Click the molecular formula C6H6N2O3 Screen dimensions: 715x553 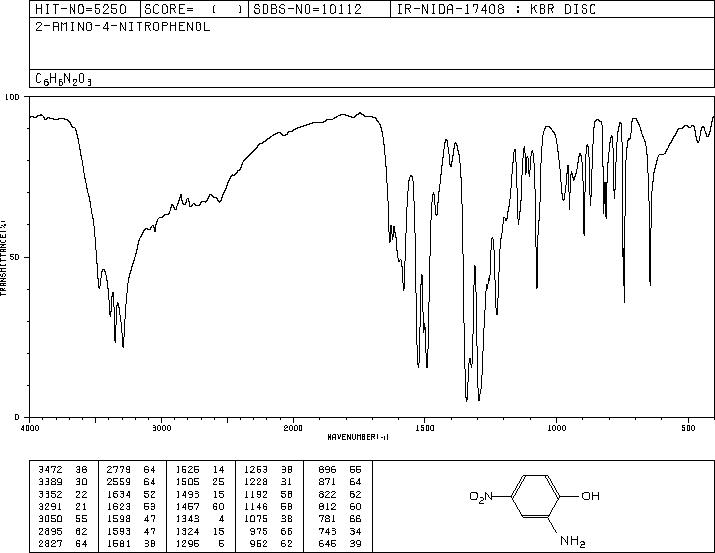point(63,80)
